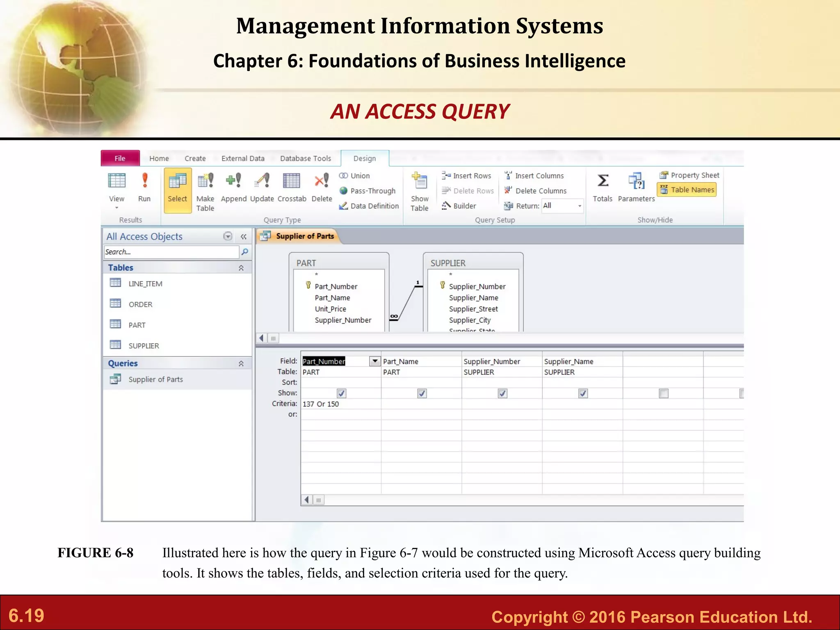
Task: Select Supplier_Name in SUPPLIER table box
Action: coord(474,298)
